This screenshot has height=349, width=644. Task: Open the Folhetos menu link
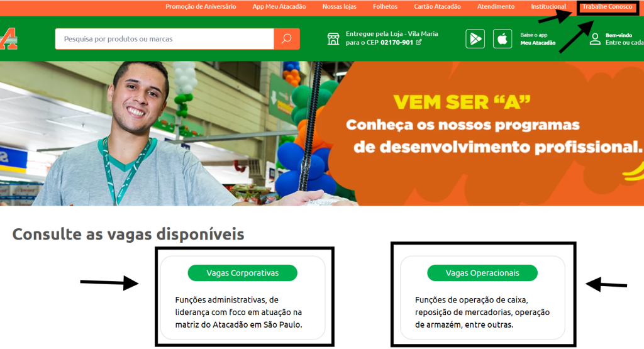coord(386,6)
